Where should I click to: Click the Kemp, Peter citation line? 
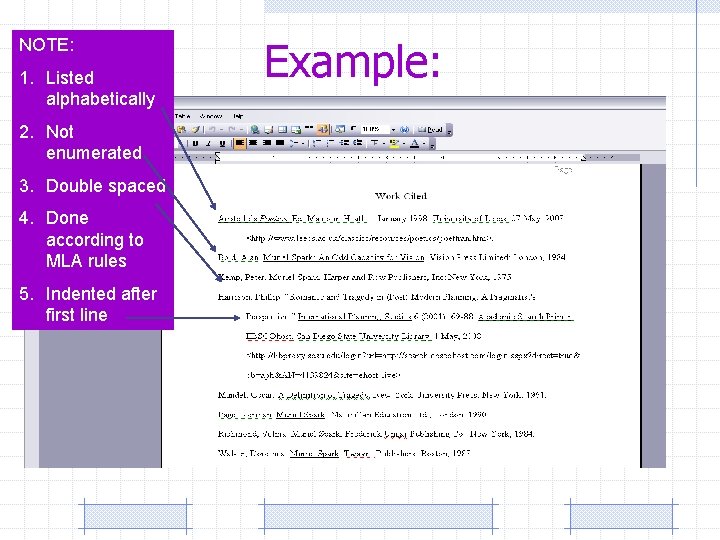[x=365, y=277]
